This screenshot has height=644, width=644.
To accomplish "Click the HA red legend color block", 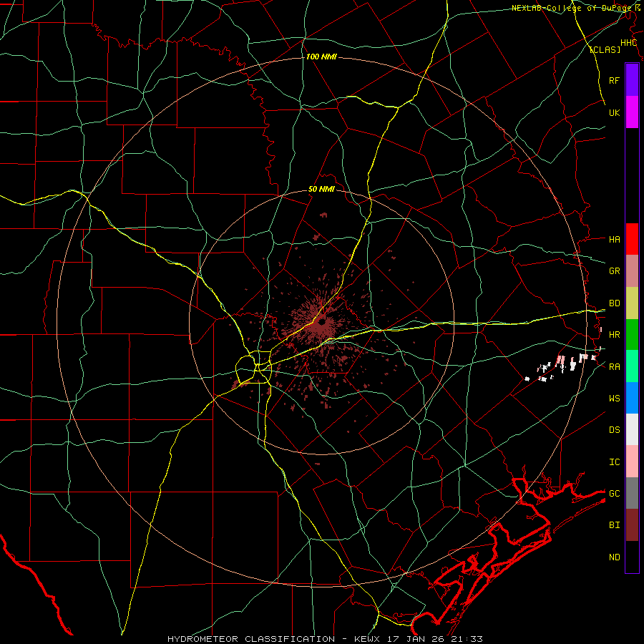I will pos(632,239).
